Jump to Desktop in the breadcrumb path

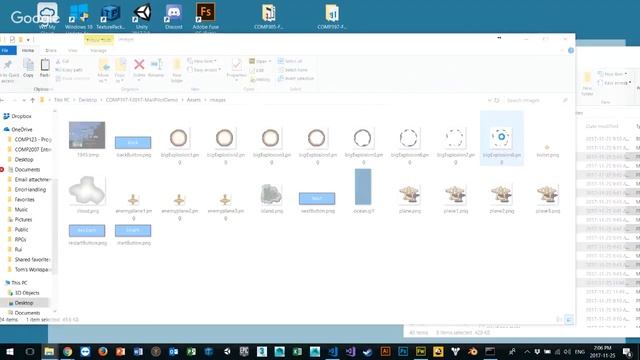point(88,100)
